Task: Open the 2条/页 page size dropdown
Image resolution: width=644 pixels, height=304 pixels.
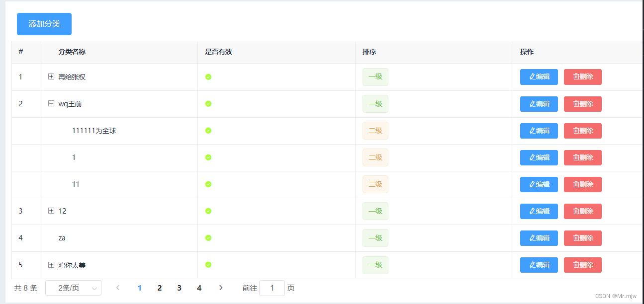Action: [73, 288]
